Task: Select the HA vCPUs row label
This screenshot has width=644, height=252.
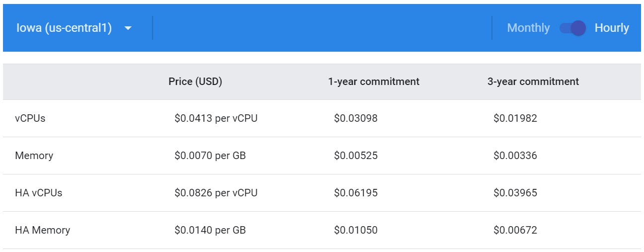Action: (39, 193)
